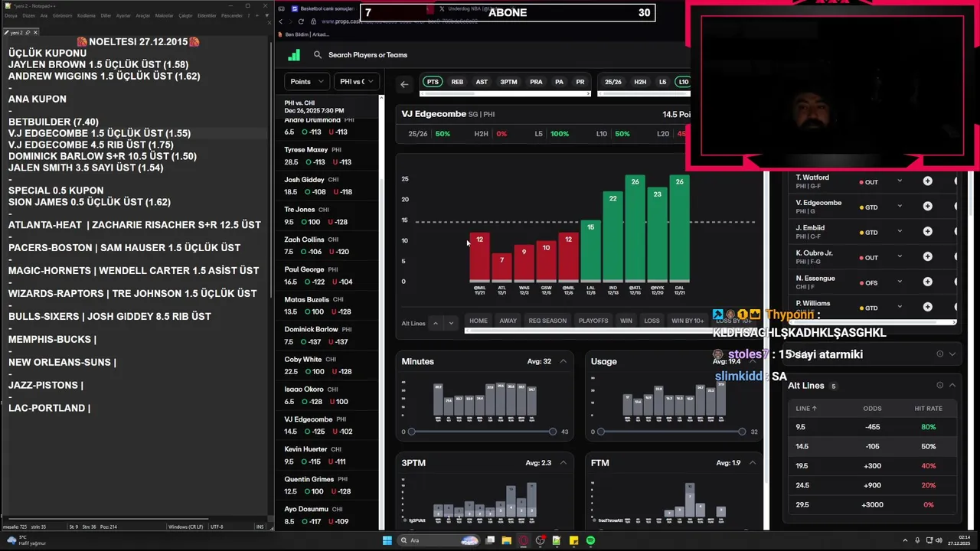
Task: Add V. Edgecombe with the plus icon
Action: pyautogui.click(x=927, y=207)
